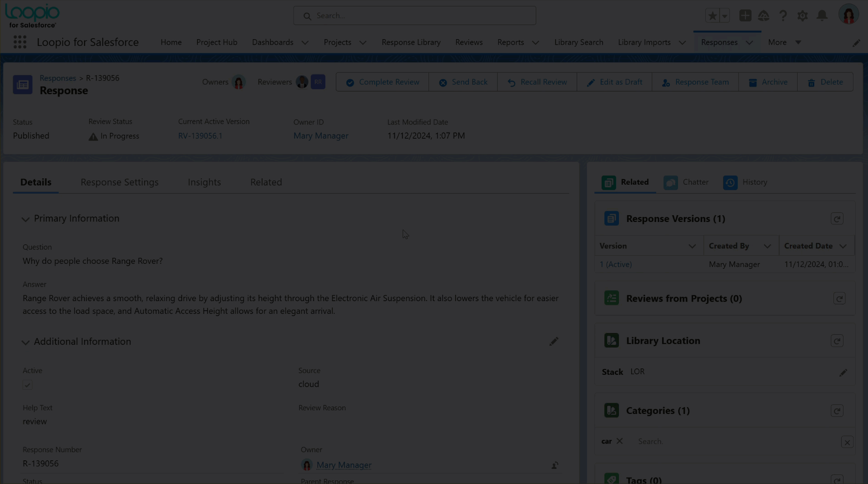Click the Categories section icon
The height and width of the screenshot is (484, 868).
tap(611, 411)
